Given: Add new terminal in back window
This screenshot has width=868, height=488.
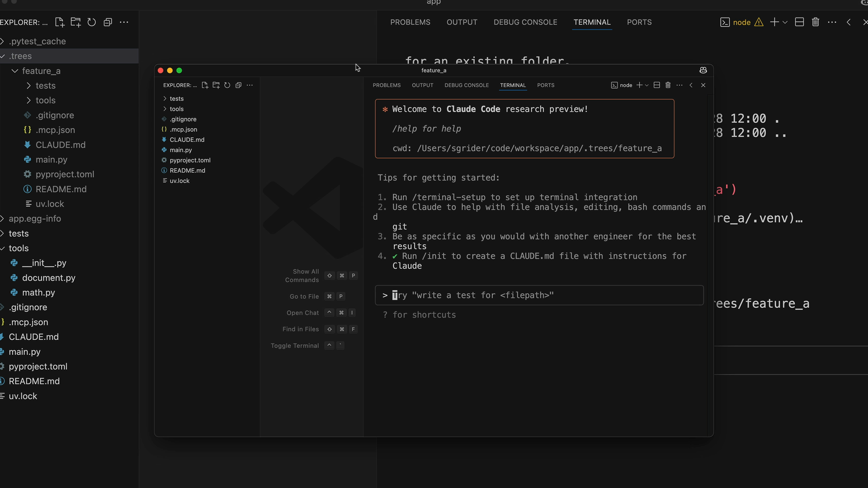Looking at the screenshot, I should (774, 22).
